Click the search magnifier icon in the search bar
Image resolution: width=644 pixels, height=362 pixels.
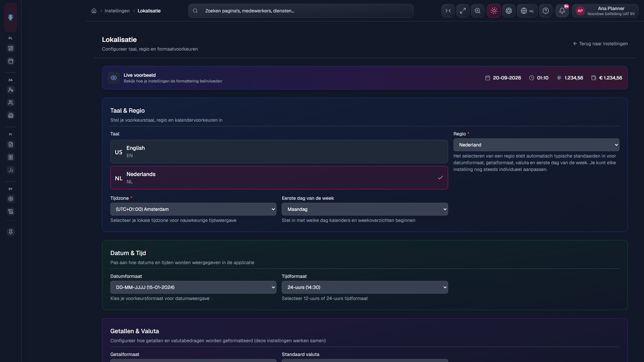[x=195, y=11]
